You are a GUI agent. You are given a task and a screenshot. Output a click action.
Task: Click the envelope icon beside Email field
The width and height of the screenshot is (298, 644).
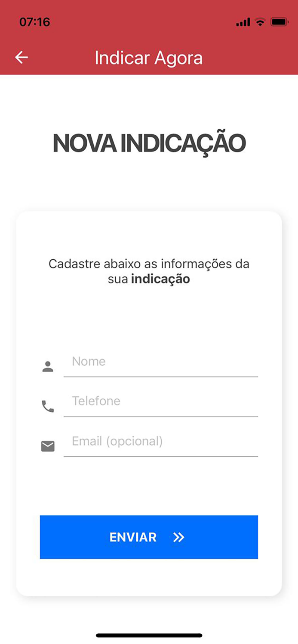pyautogui.click(x=48, y=446)
